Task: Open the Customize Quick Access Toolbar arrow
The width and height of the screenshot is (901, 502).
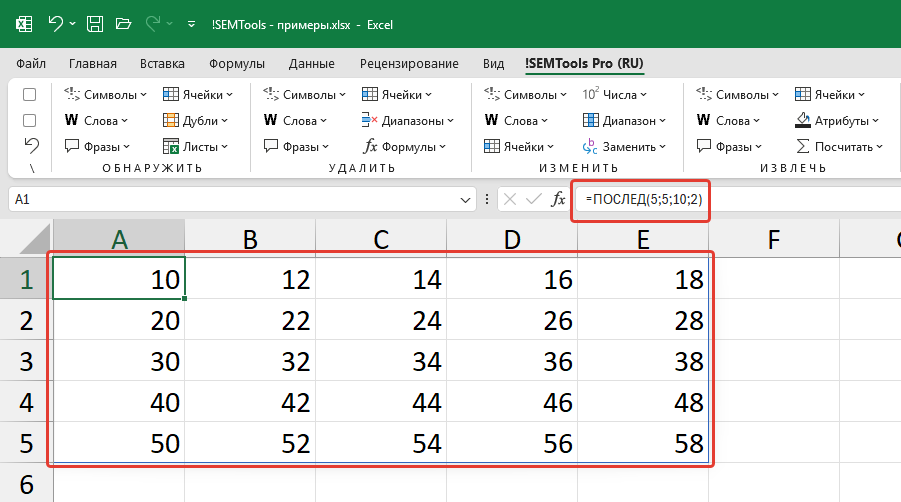Action: click(x=190, y=23)
